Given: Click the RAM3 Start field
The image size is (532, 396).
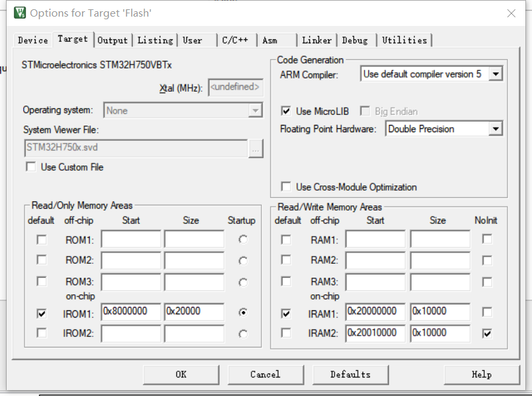Looking at the screenshot, I should 376,282.
